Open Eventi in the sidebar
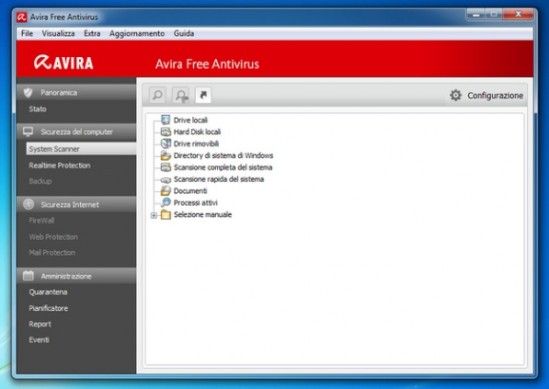This screenshot has height=389, width=549. pos(39,340)
